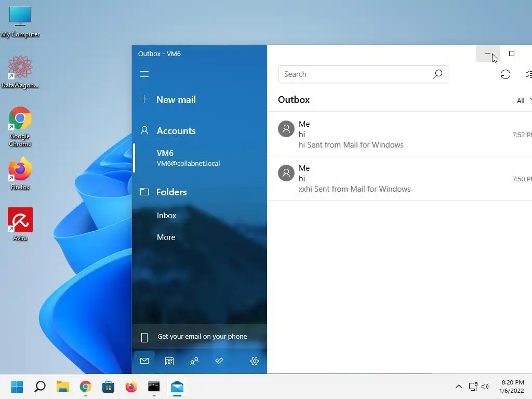
Task: Open the hamburger navigation menu in Mail
Action: click(x=144, y=74)
